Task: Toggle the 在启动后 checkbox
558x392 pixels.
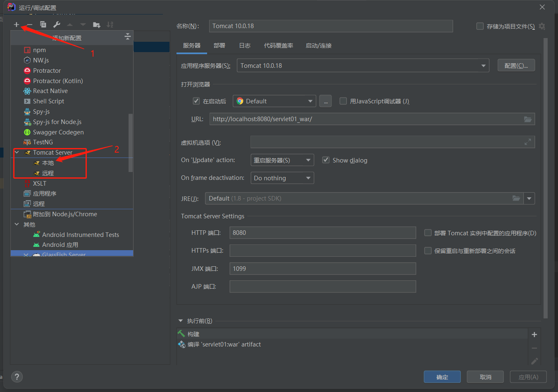Action: 196,101
